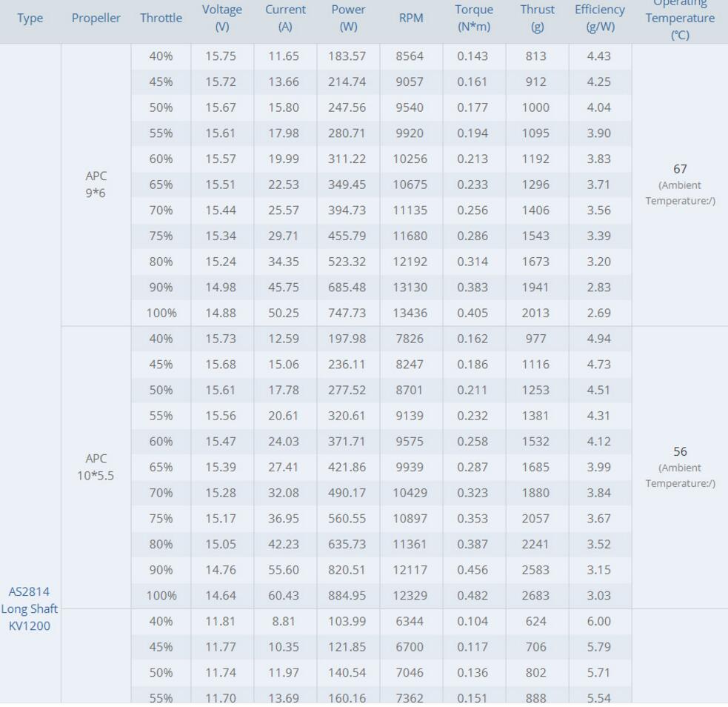
Task: Click the 60.43 current value
Action: [x=284, y=596]
